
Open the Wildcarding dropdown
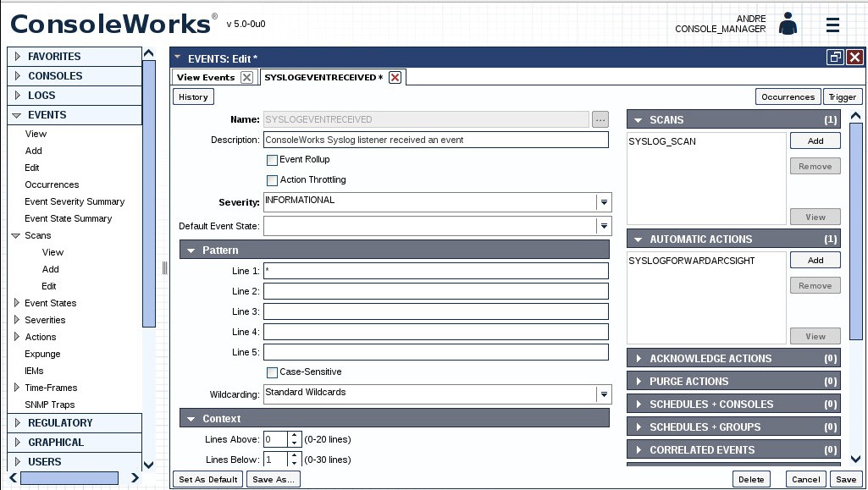pyautogui.click(x=604, y=394)
